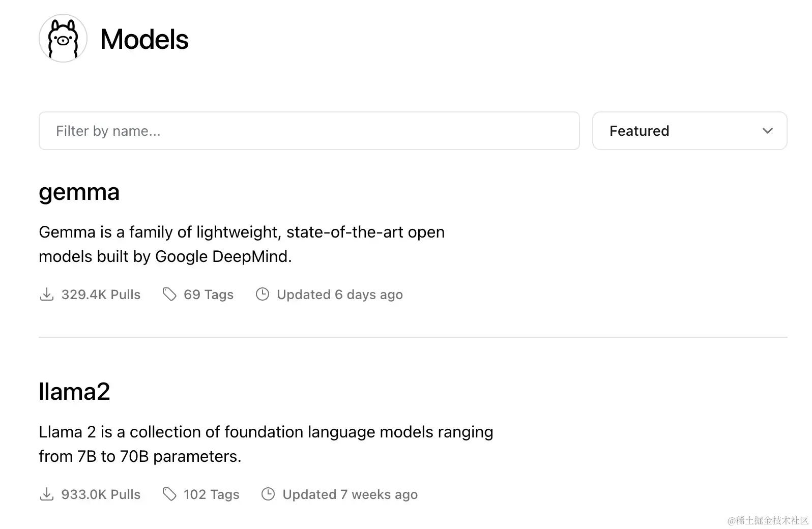The height and width of the screenshot is (529, 812).
Task: Click the tag icon beside 69 Tags
Action: pos(169,295)
